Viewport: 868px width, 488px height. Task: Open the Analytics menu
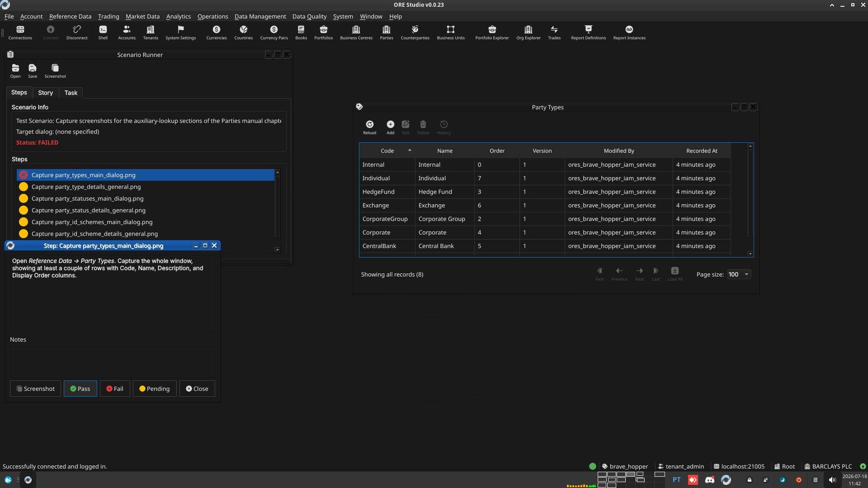[179, 16]
